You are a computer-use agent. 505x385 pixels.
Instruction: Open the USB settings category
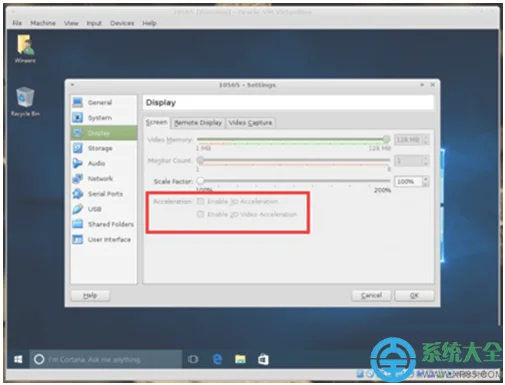103,209
